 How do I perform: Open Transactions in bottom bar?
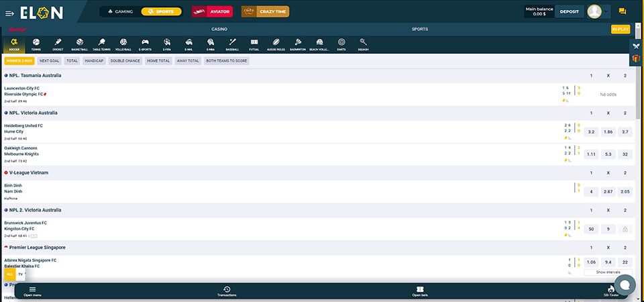coord(227,291)
